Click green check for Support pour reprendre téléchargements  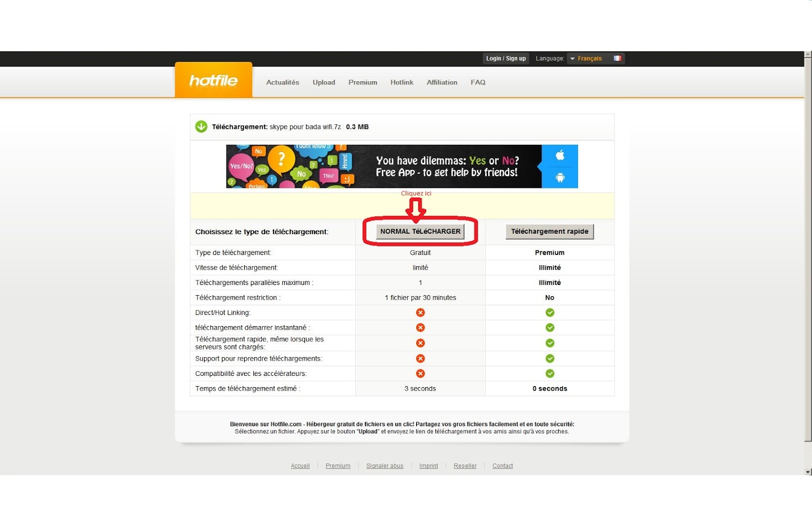point(550,359)
